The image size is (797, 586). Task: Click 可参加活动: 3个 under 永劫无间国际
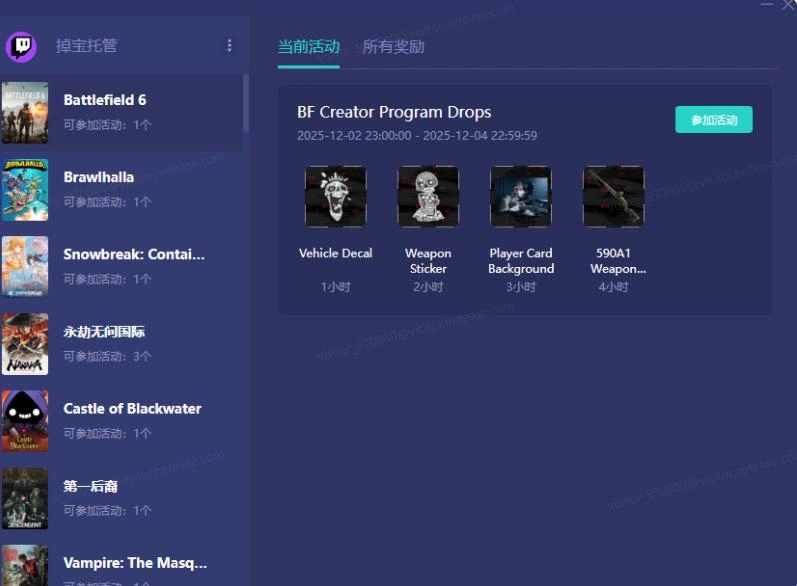coord(107,356)
